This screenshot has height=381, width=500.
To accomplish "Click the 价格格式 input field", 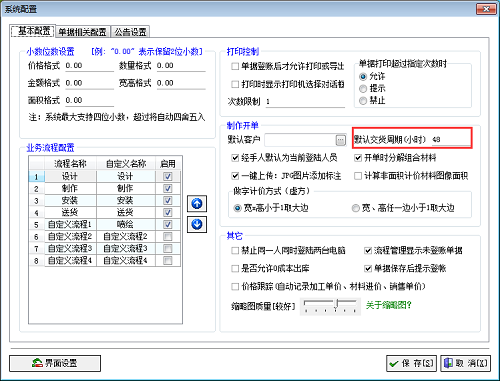I will point(89,66).
